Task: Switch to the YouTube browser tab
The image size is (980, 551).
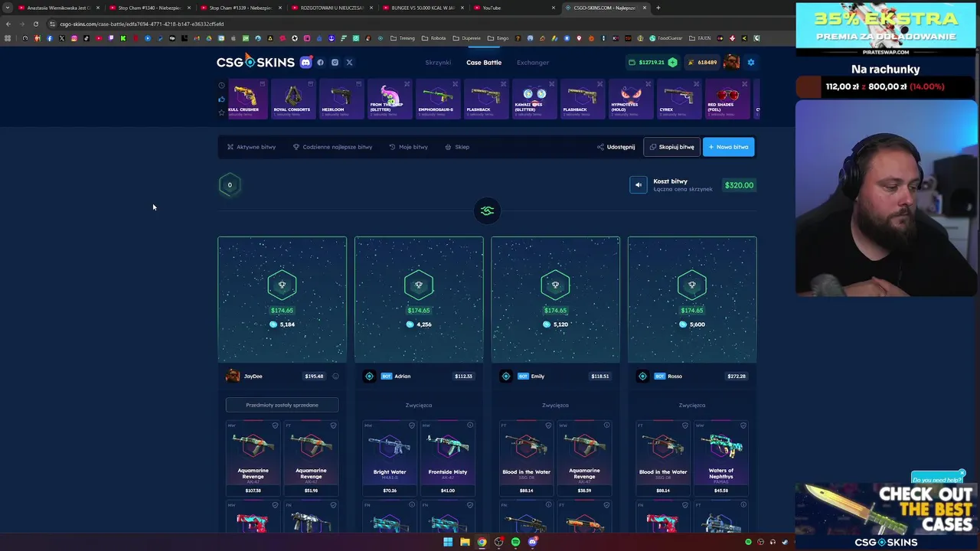Action: (514, 8)
